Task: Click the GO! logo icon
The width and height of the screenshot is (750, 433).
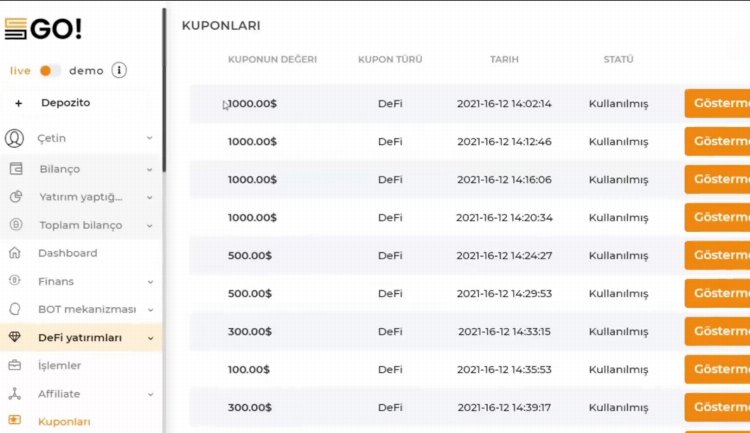Action: (x=15, y=30)
